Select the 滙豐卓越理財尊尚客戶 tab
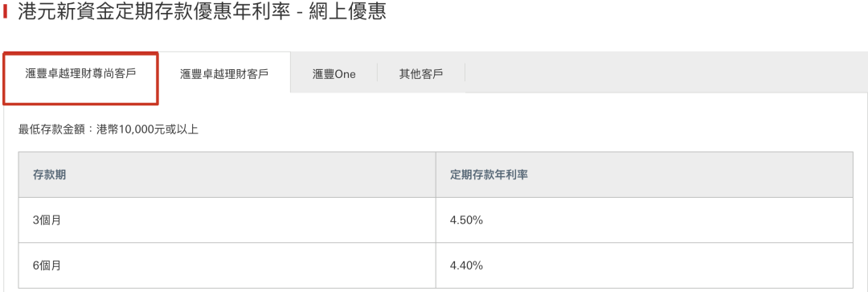 point(80,74)
